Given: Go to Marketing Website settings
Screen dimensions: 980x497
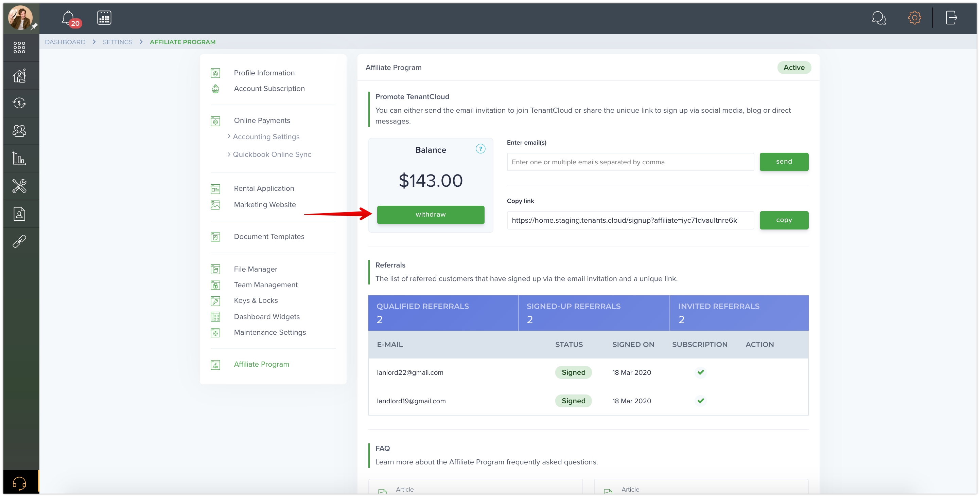Looking at the screenshot, I should pos(265,204).
